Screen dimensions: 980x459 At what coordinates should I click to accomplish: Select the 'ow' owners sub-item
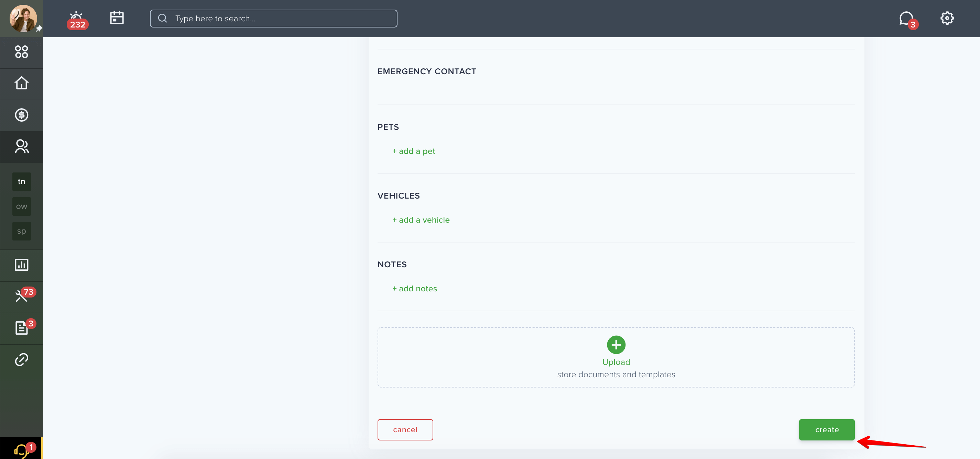[21, 206]
